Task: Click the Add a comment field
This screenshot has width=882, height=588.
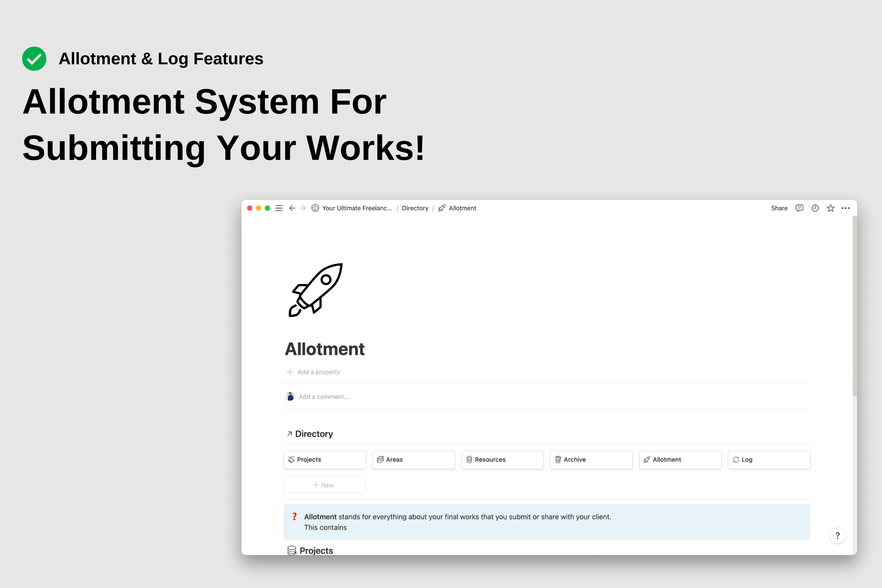Action: [x=323, y=397]
